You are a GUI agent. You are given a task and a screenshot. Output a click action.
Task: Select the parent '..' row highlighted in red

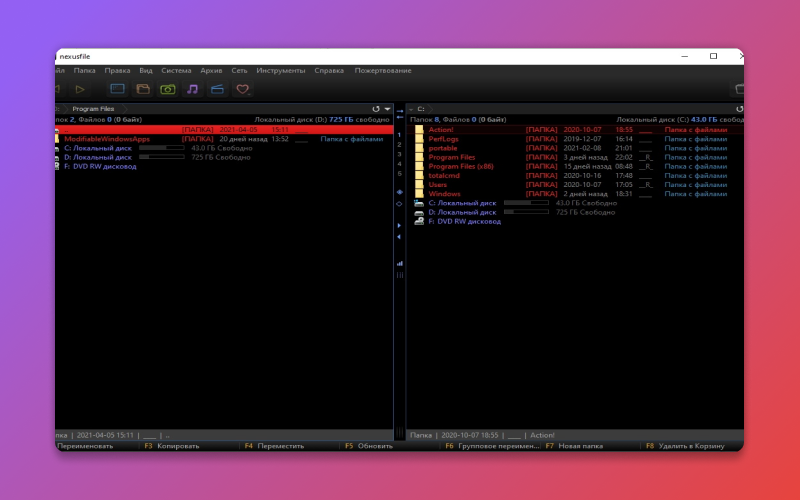tap(224, 130)
